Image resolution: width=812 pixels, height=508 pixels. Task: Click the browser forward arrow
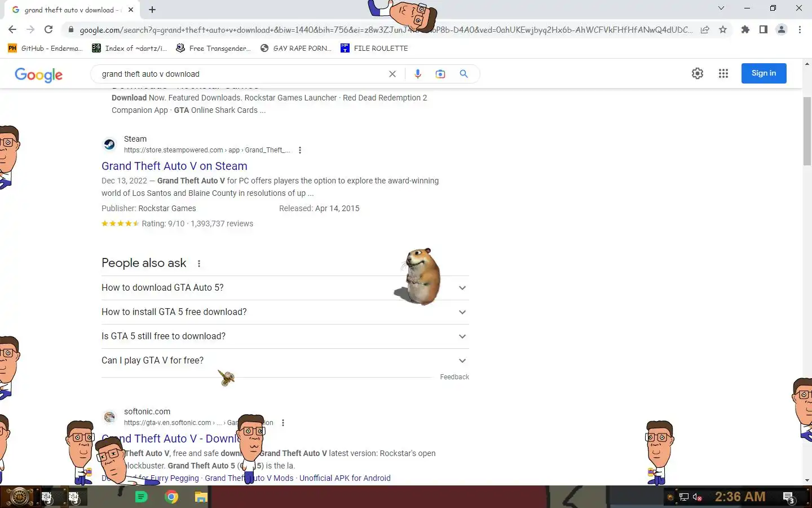click(30, 30)
